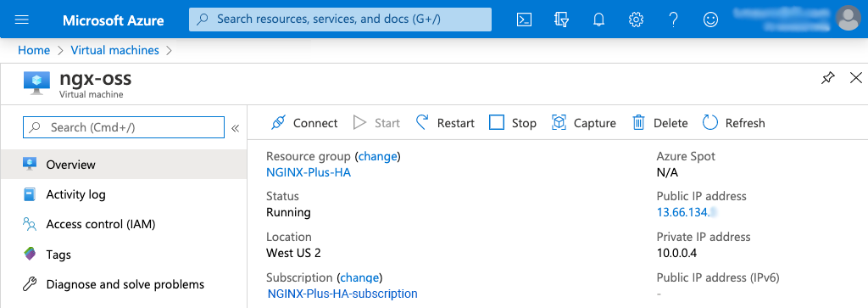Close the ngx-oss virtual machine blade
The image size is (868, 308).
point(856,78)
